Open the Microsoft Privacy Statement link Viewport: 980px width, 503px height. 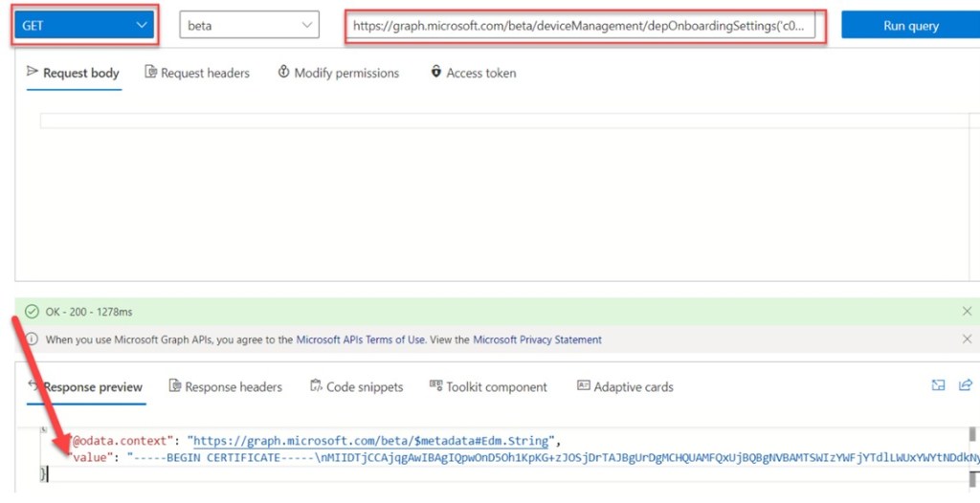coord(537,339)
